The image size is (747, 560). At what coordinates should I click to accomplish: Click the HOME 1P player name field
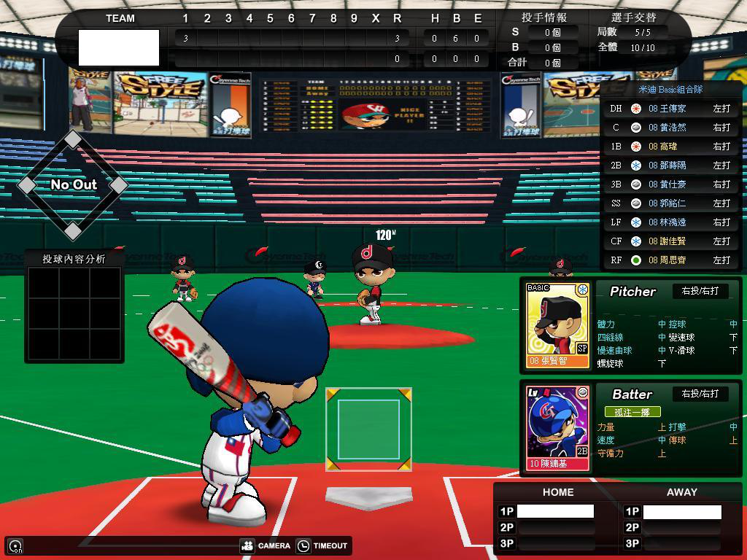(555, 512)
